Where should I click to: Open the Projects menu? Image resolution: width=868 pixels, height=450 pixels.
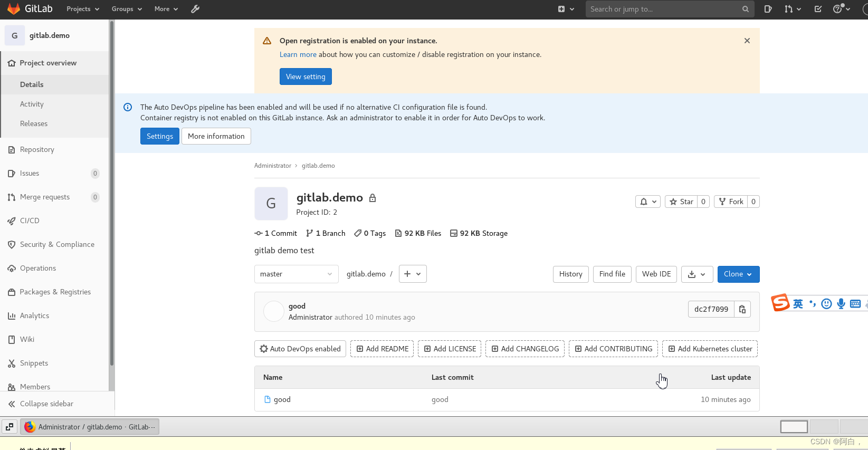[x=83, y=9]
